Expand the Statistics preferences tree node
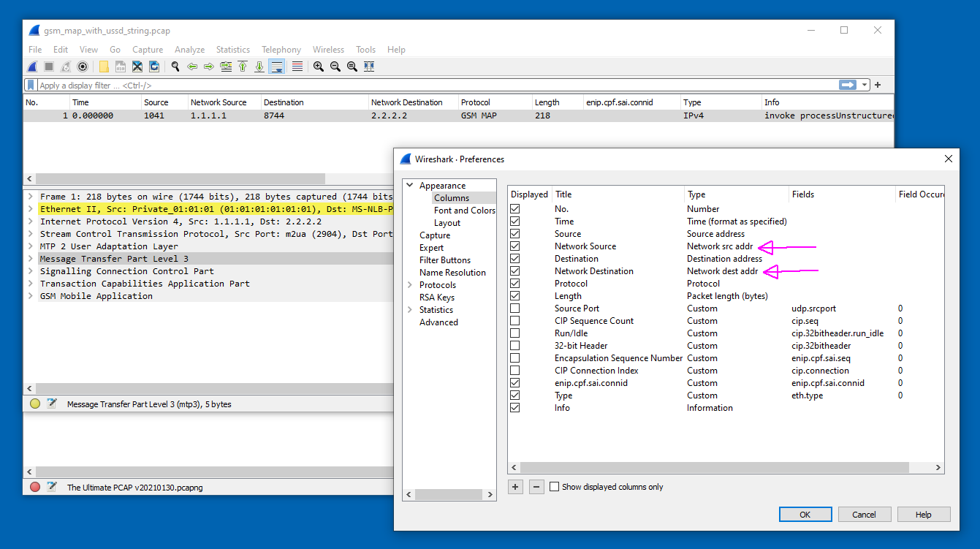This screenshot has height=549, width=980. [x=411, y=310]
